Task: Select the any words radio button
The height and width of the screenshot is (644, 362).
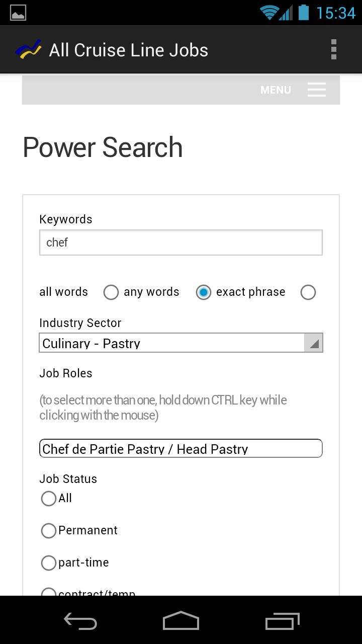Action: pyautogui.click(x=203, y=292)
